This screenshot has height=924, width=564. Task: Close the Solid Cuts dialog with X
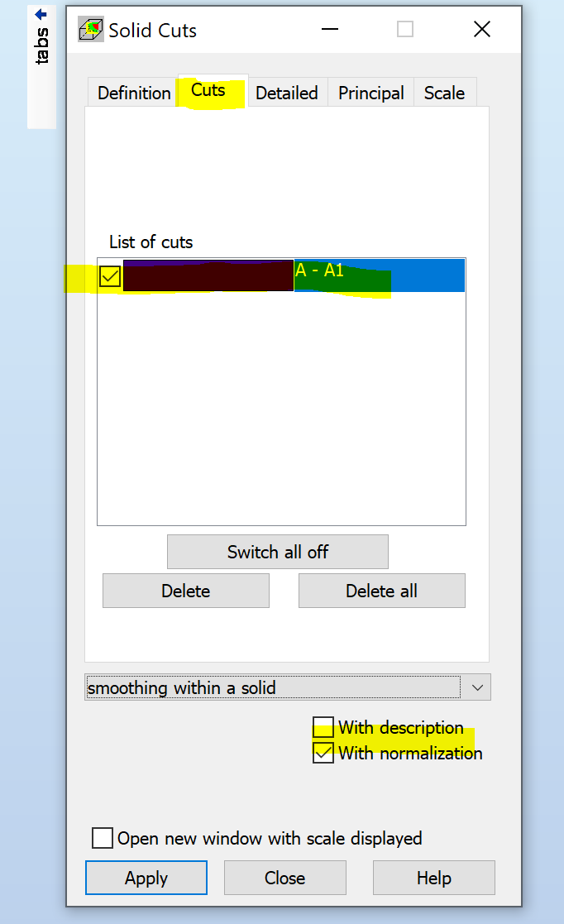pos(482,30)
